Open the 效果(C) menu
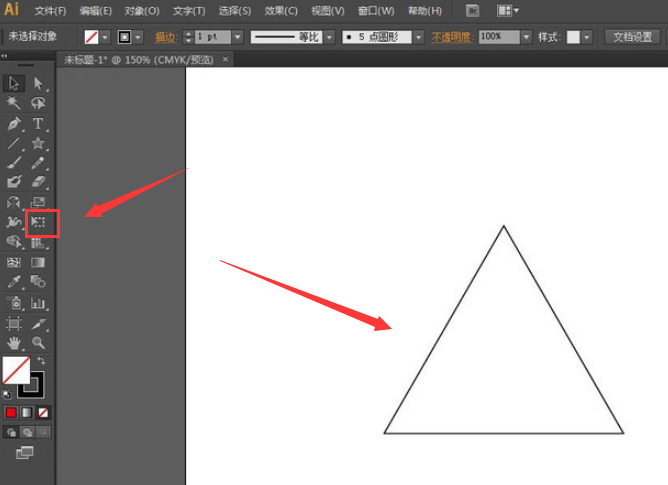Screen dimensions: 668x485 (281, 11)
